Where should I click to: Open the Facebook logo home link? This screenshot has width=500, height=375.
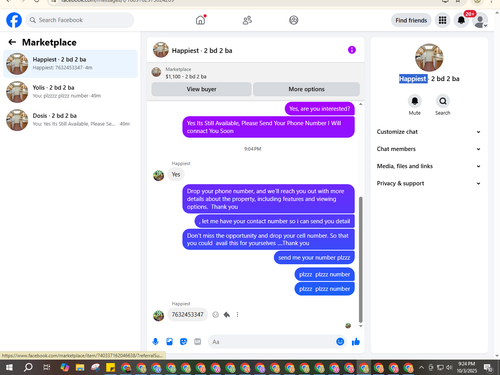pyautogui.click(x=14, y=20)
